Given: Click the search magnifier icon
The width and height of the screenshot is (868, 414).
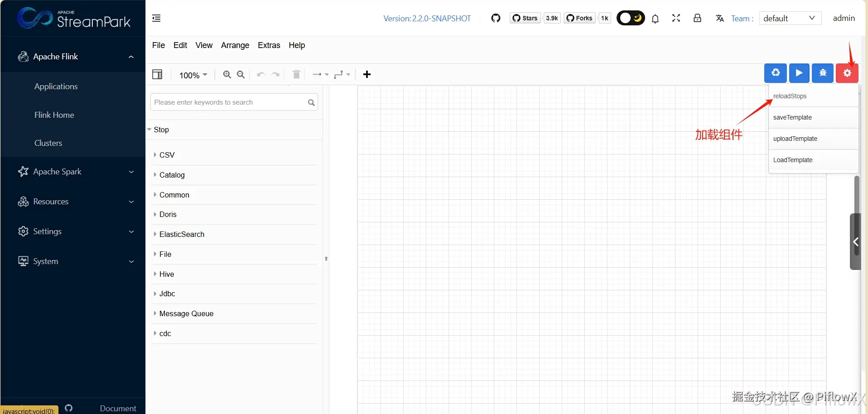Looking at the screenshot, I should click(x=311, y=102).
